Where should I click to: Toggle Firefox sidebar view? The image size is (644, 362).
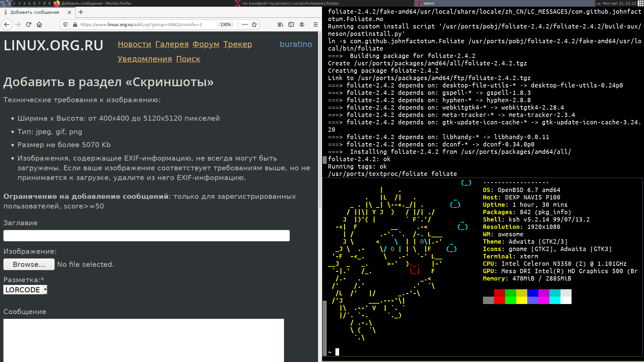point(291,24)
